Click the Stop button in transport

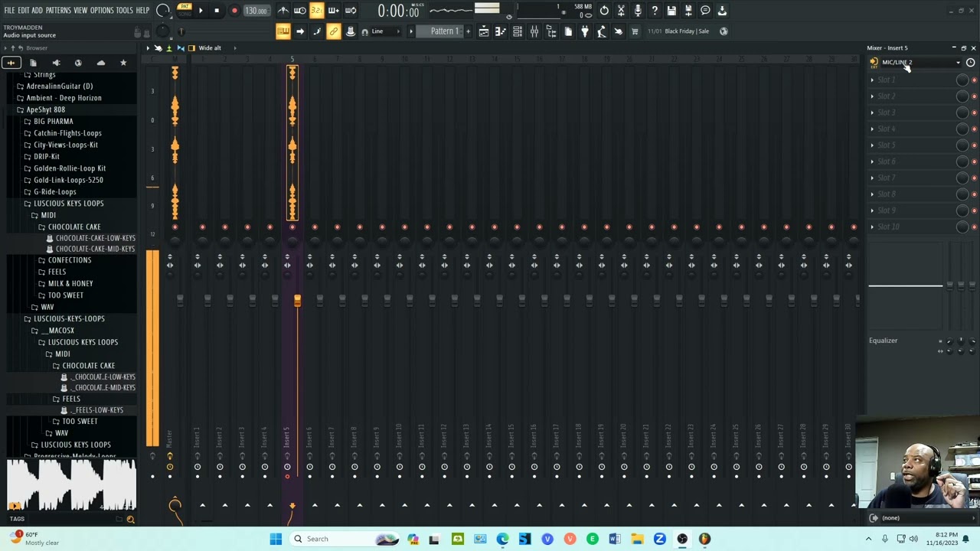click(217, 11)
